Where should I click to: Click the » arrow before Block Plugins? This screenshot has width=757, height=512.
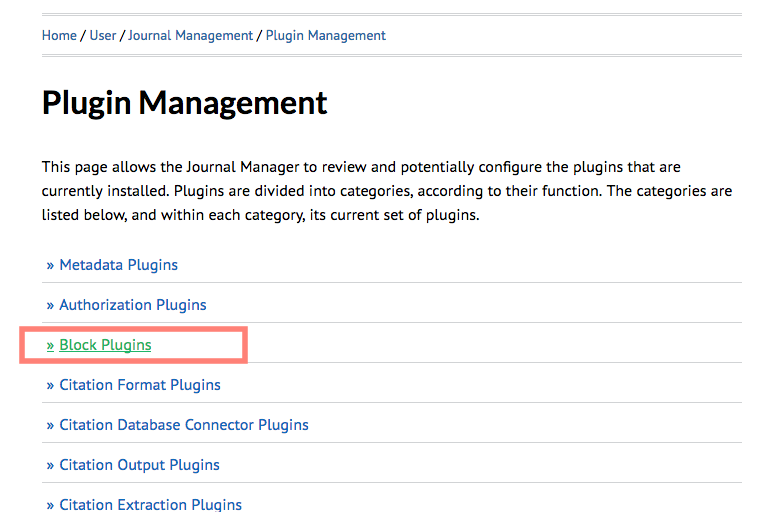coord(50,345)
